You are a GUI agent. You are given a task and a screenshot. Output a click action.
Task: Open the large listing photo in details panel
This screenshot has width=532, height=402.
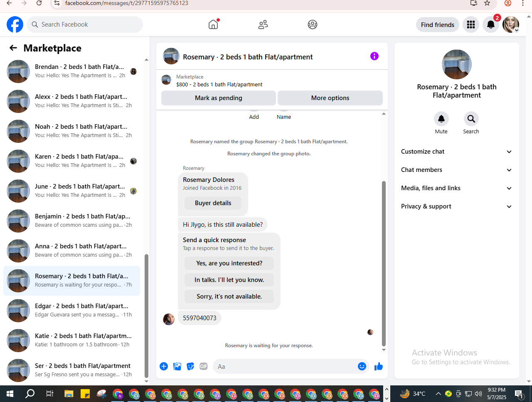click(457, 64)
